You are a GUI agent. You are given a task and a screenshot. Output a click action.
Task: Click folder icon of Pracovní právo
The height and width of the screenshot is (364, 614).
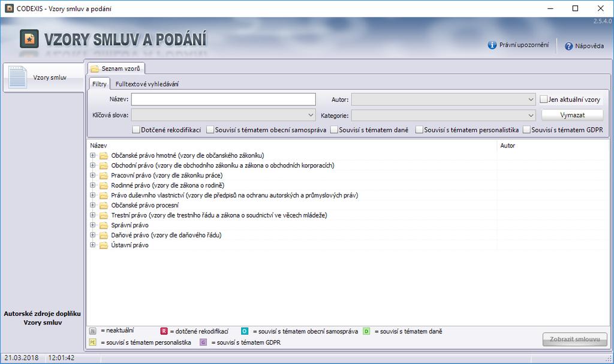103,176
